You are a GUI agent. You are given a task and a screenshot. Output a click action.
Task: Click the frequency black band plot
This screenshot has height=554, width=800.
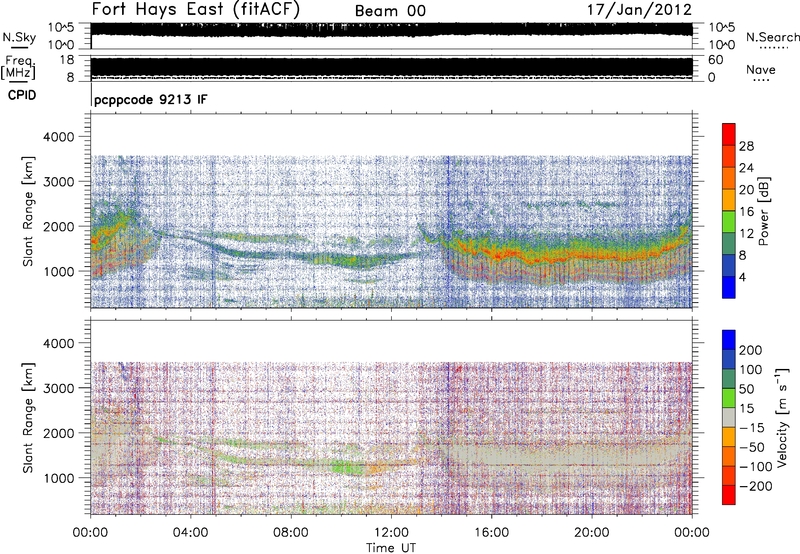pyautogui.click(x=391, y=67)
